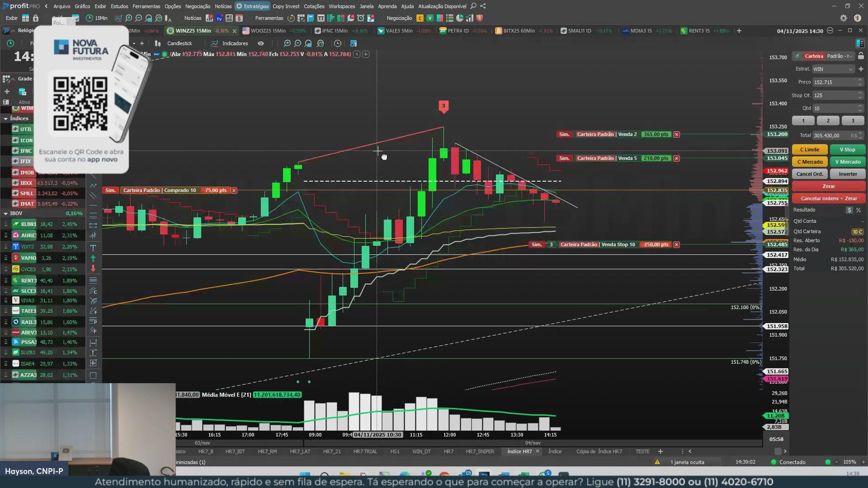Click the red down arrow drawing tool
The height and width of the screenshot is (488, 868).
[93, 268]
